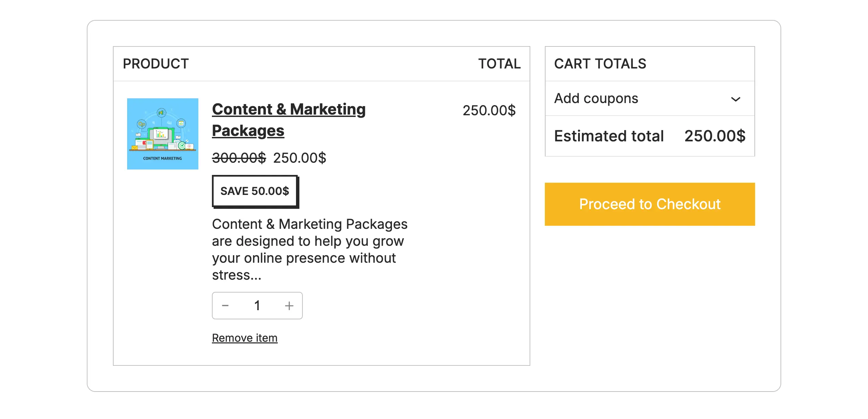Click the plus quantity button
868x419 pixels.
point(289,306)
